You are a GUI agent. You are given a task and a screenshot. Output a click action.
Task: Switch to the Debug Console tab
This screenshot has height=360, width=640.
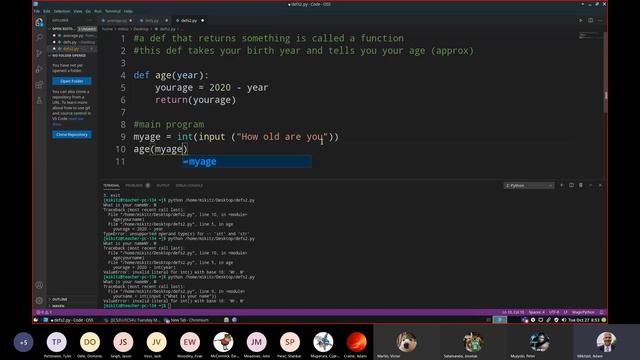tap(189, 185)
